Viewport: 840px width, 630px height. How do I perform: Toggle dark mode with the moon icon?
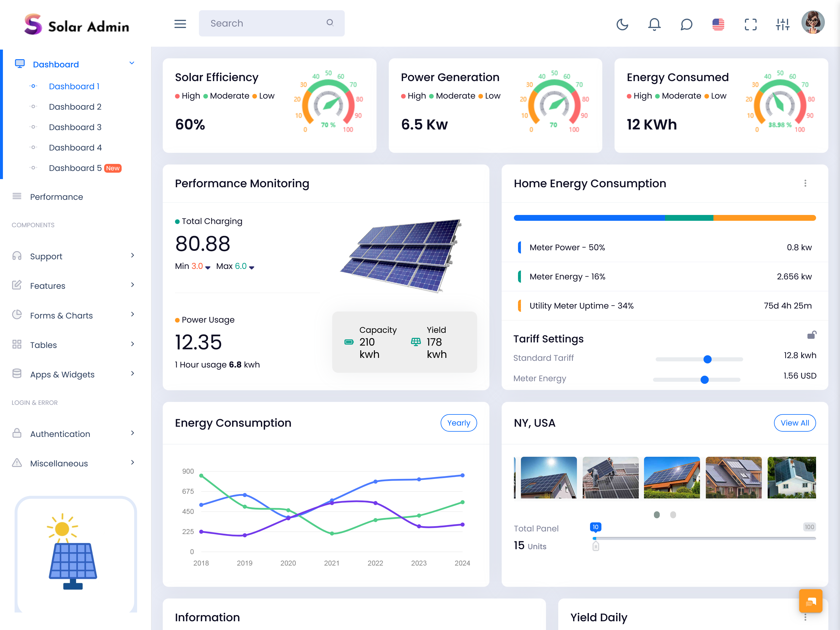tap(622, 24)
